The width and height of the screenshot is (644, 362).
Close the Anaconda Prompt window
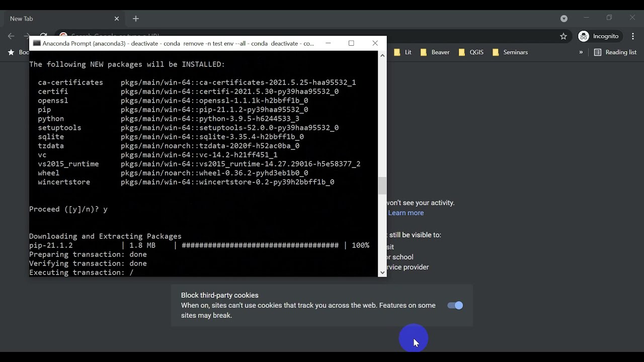click(x=375, y=43)
